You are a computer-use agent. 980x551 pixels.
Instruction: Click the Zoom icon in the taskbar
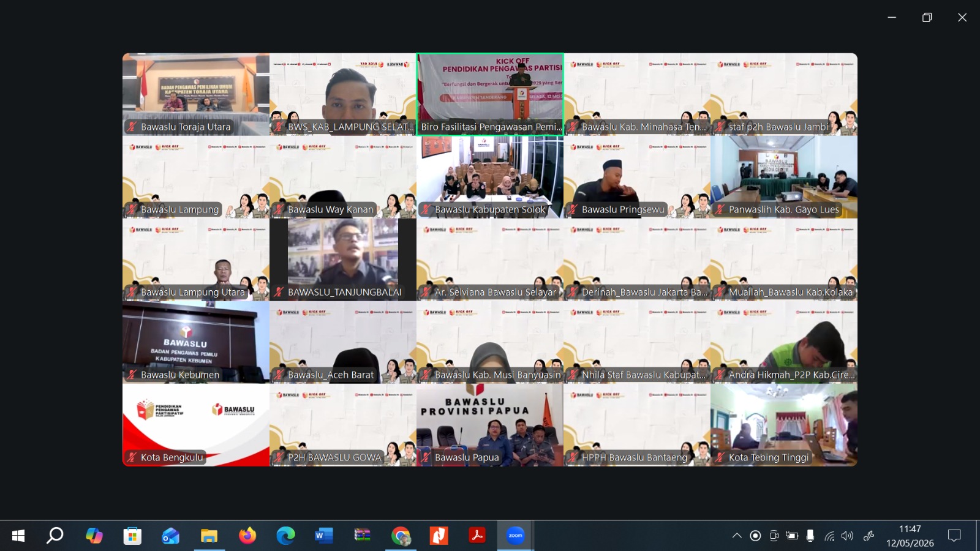click(515, 536)
